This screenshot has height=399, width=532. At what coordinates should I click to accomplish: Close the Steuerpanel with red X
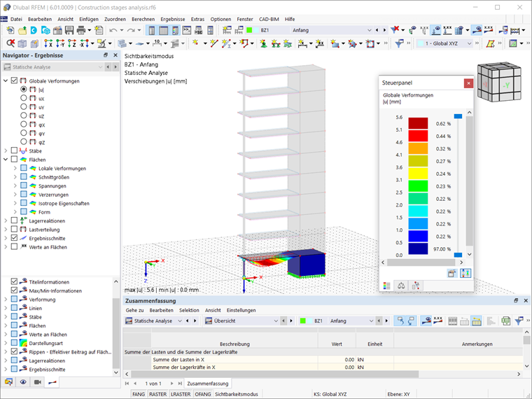(x=468, y=83)
